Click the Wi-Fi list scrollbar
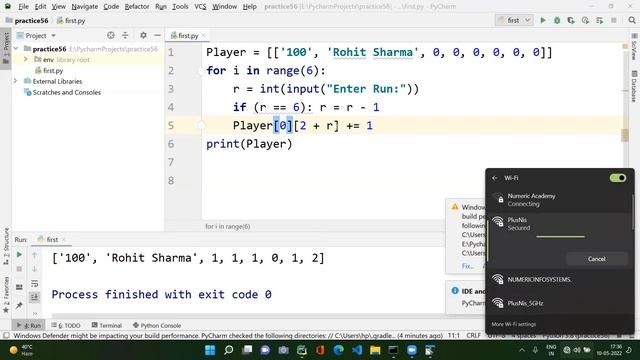 pos(633,212)
